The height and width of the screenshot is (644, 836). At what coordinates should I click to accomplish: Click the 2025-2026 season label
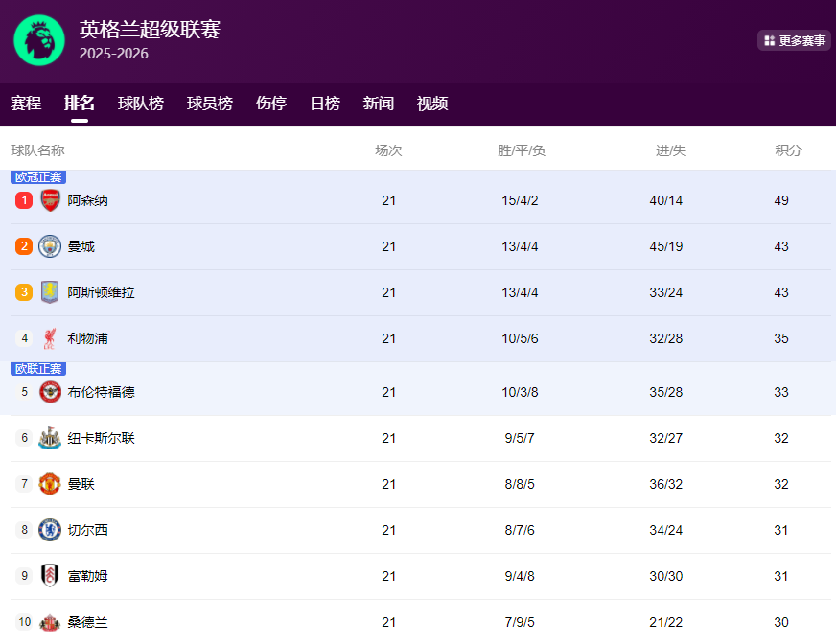pyautogui.click(x=113, y=54)
